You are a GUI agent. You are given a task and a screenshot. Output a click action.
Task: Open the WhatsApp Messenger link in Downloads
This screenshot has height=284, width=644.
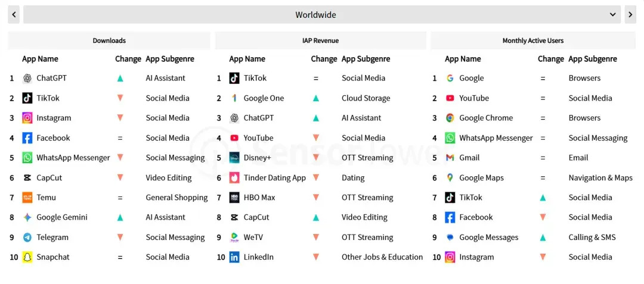(73, 158)
